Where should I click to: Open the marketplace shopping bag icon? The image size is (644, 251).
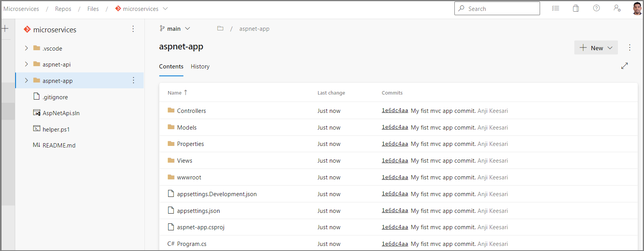(x=576, y=8)
